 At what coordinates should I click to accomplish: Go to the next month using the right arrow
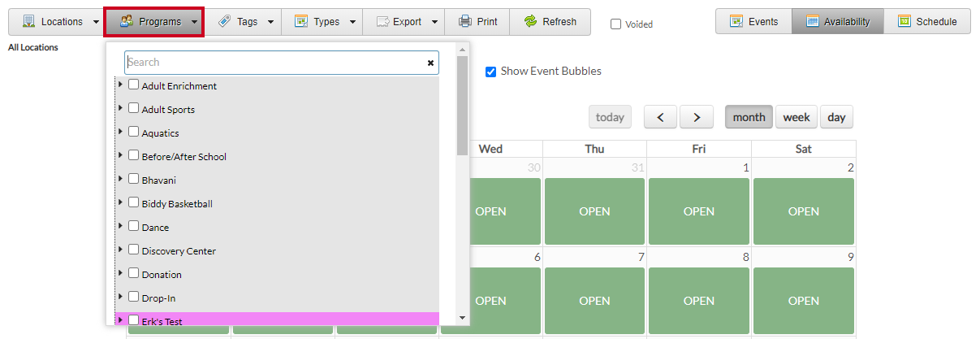coord(697,117)
